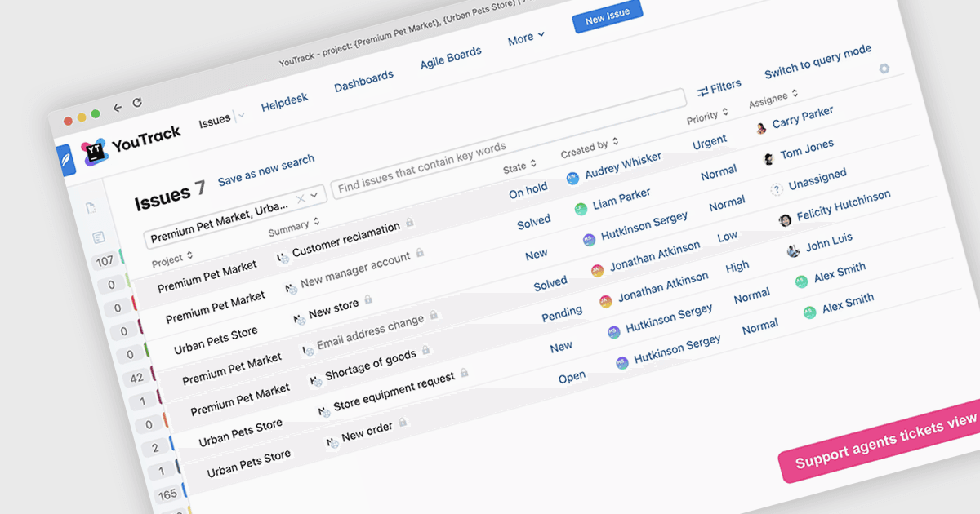Click the Shortage of goods summary
This screenshot has width=980, height=514.
pyautogui.click(x=371, y=364)
